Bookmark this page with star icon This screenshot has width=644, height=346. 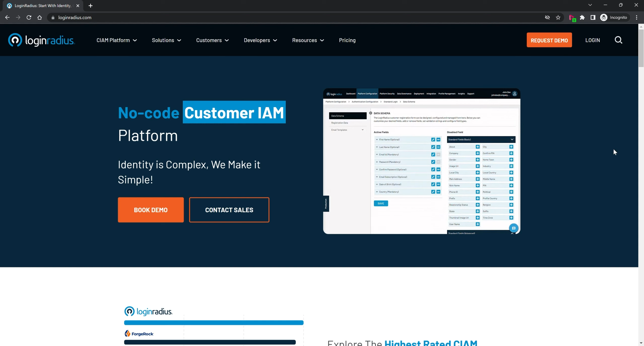tap(558, 17)
